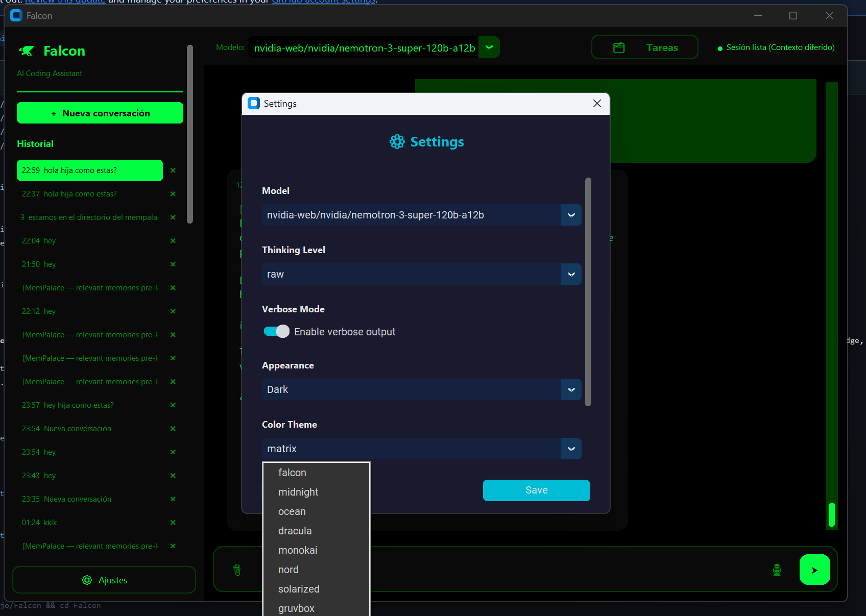Delete the 23:43 hey conversation
Viewport: 866px width, 616px height.
(173, 476)
